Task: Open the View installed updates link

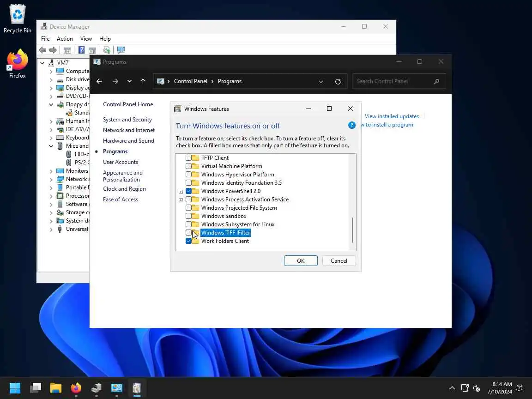Action: click(392, 116)
